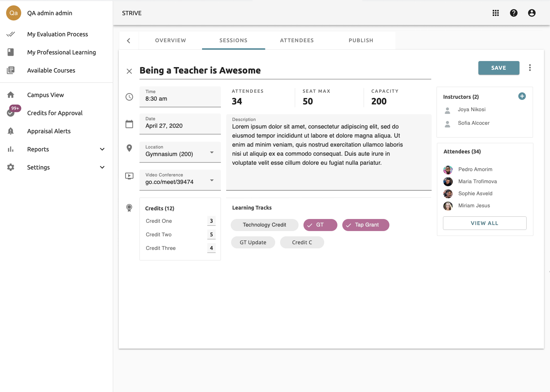Click the View All attendees button
Viewport: 550px width, 392px height.
pyautogui.click(x=484, y=223)
